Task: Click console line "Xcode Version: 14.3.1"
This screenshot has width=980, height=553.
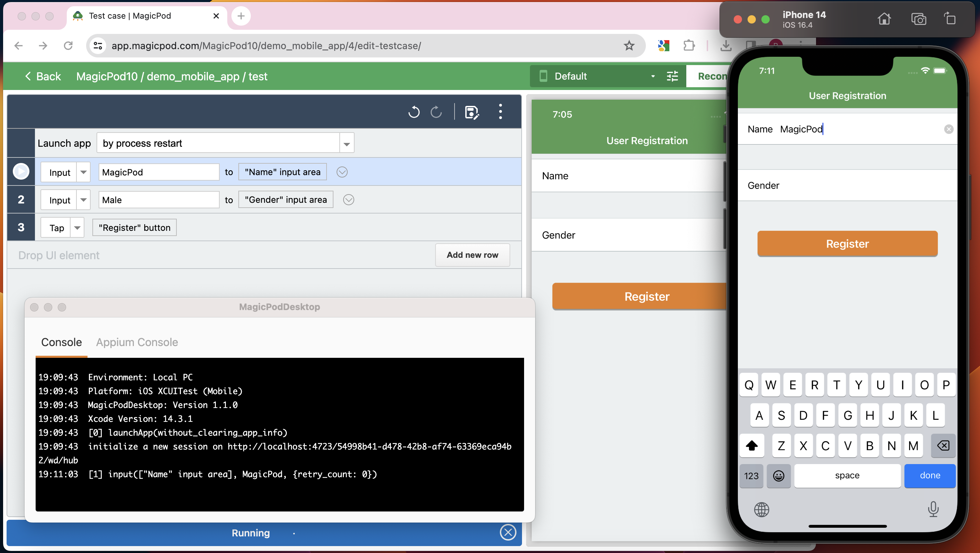Action: [x=140, y=419]
